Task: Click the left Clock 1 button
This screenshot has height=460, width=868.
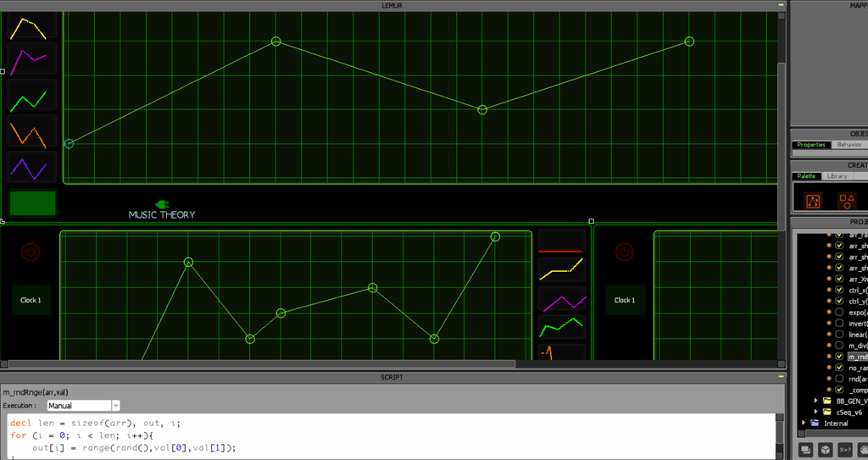Action: pos(31,300)
